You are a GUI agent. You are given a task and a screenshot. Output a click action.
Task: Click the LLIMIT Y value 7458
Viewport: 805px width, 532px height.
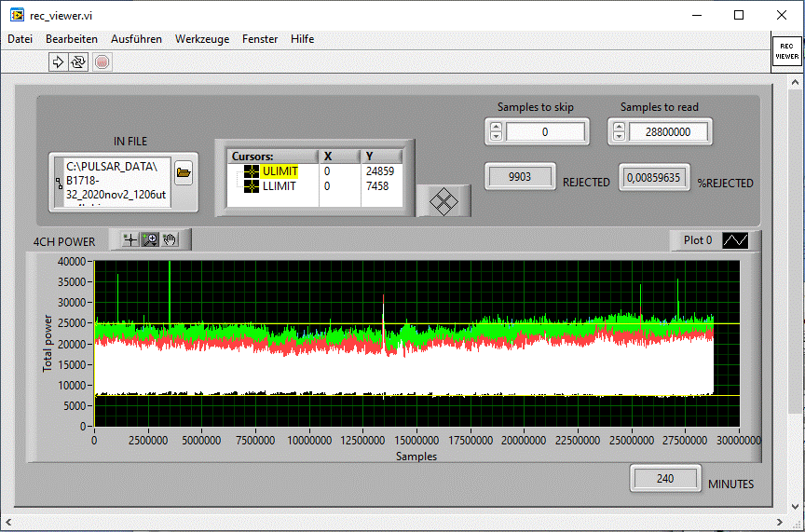point(376,186)
